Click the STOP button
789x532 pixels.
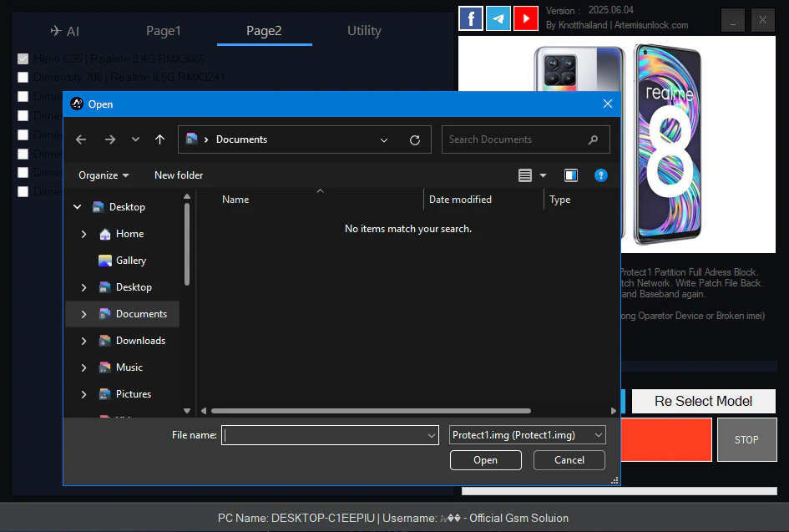coord(746,440)
